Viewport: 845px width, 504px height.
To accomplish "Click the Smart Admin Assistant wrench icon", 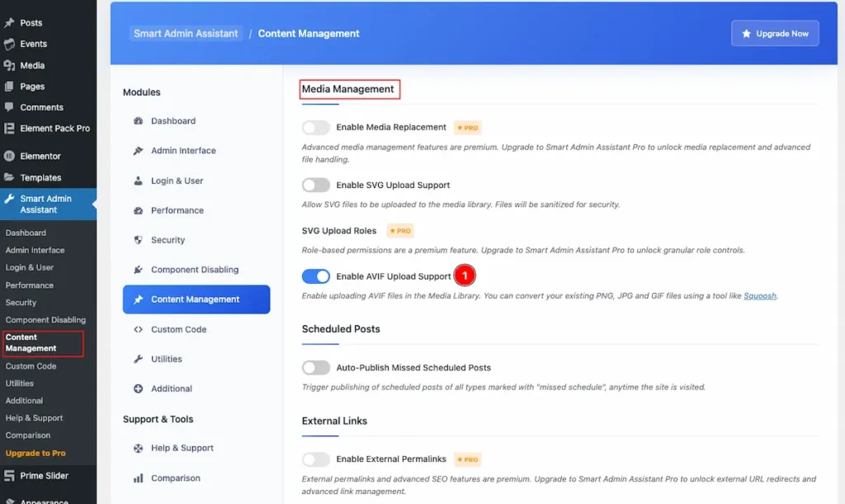I will pyautogui.click(x=9, y=199).
